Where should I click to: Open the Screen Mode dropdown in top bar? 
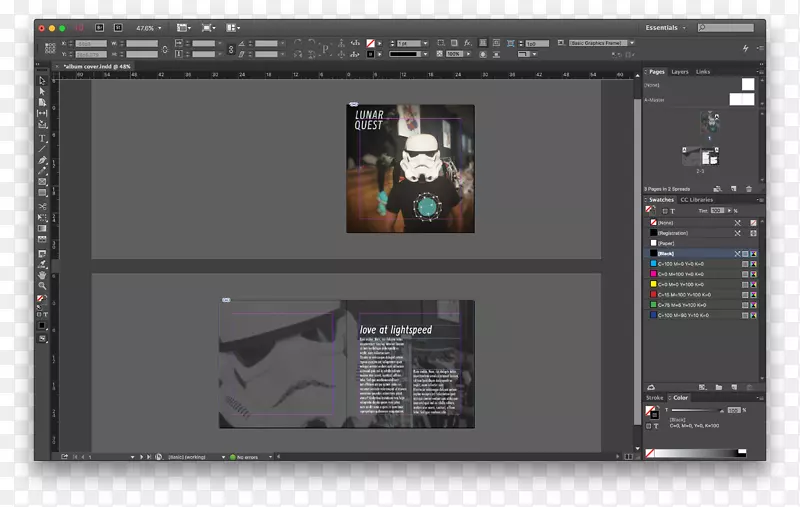(209, 28)
